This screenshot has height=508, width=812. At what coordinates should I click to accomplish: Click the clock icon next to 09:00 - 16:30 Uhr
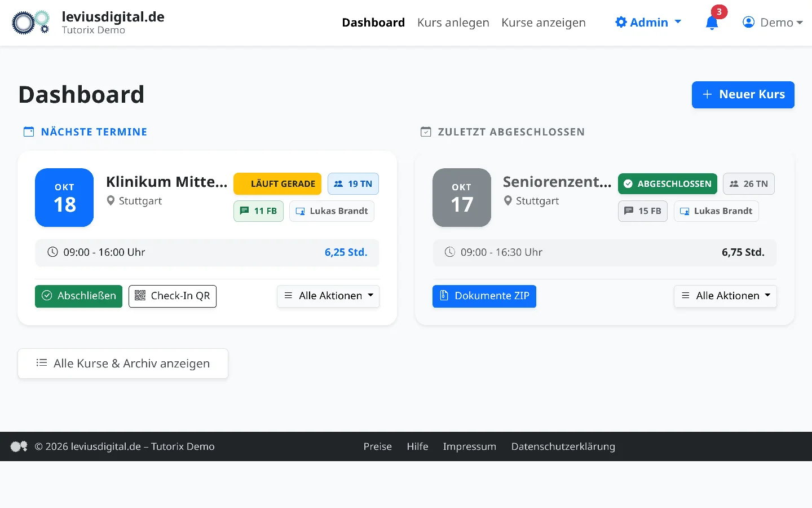tap(449, 252)
